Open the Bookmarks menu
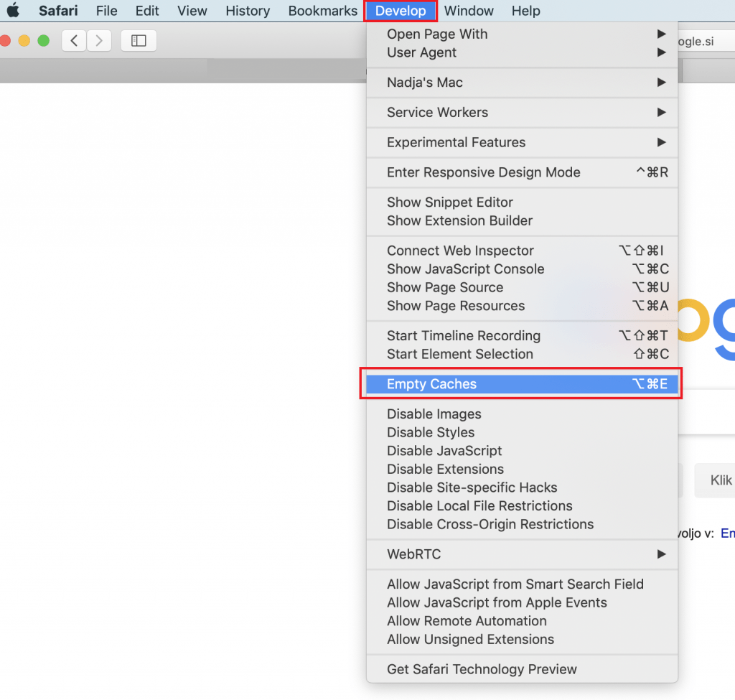 tap(322, 10)
